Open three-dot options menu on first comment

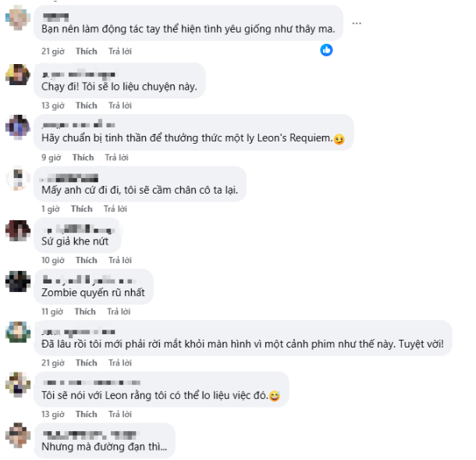pos(357,23)
